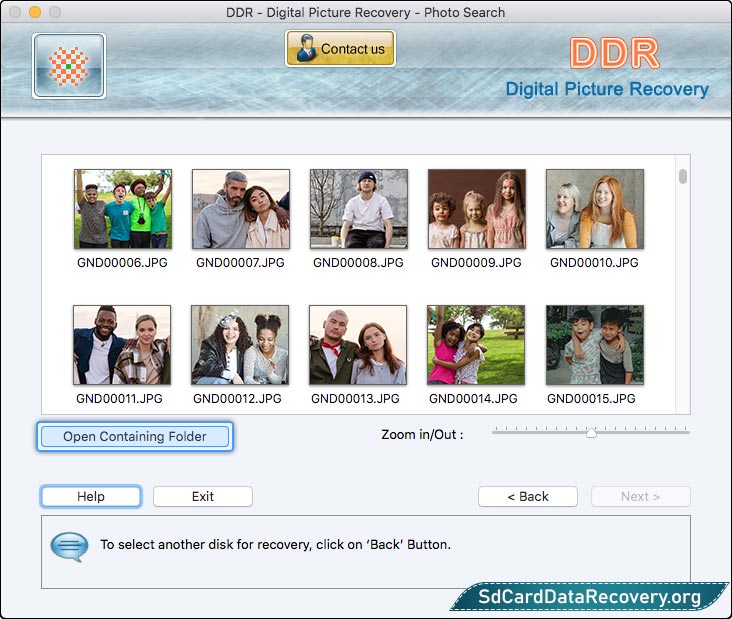Select the GND00013.JPG picture
732x619 pixels.
point(358,345)
